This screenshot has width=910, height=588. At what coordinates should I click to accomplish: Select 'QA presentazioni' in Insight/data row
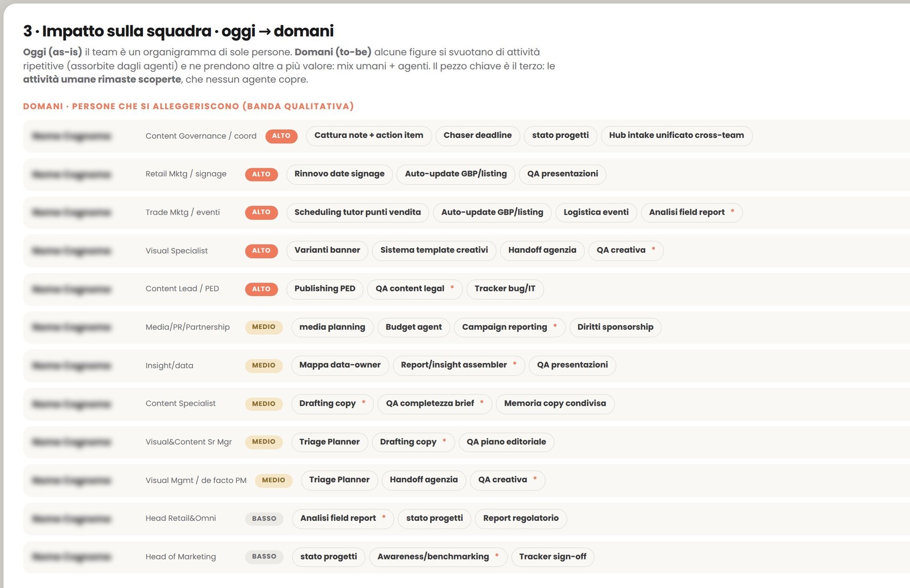click(572, 366)
